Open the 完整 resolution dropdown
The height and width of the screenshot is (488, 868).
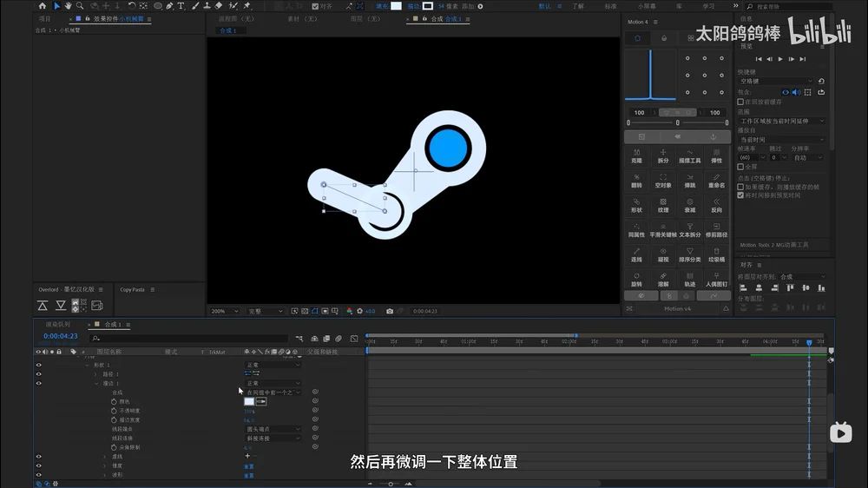(265, 312)
